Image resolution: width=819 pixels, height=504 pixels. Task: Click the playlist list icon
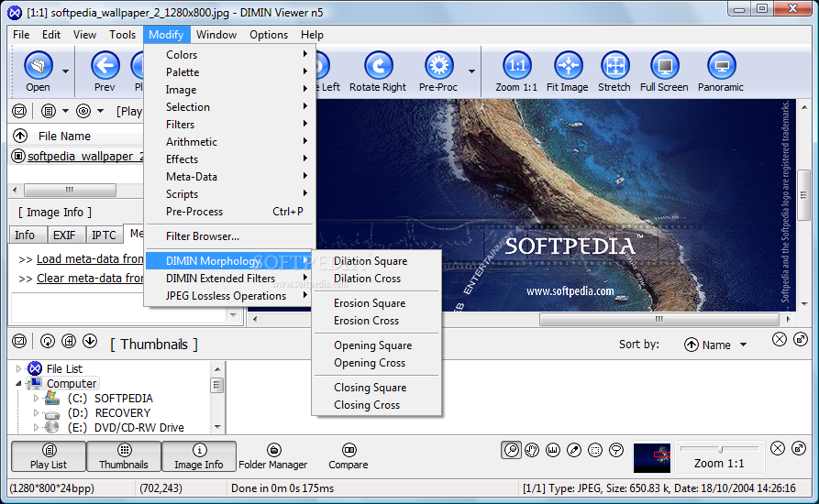click(49, 111)
